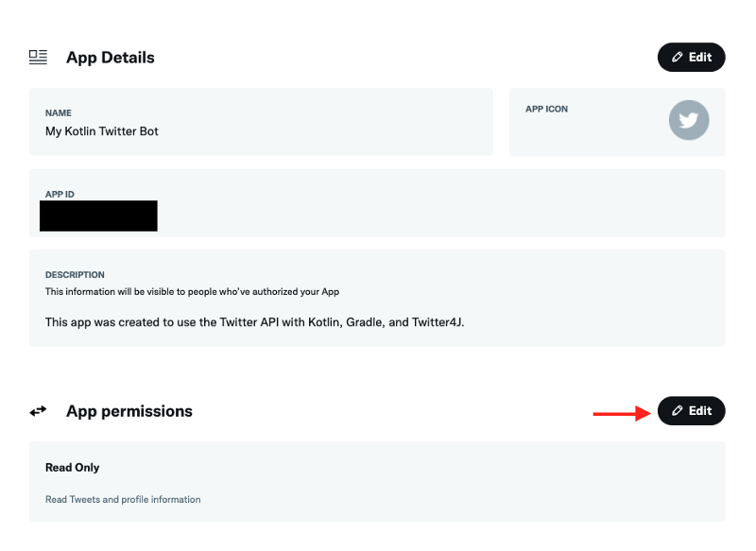Screen dimensions: 756x551
Task: Click "Read Tweets and profile information" text
Action: click(123, 499)
